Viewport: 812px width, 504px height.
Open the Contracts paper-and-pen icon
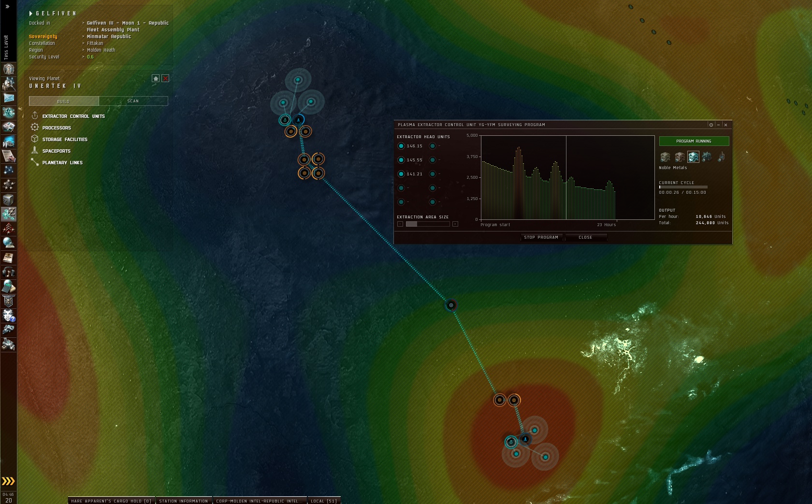click(8, 156)
